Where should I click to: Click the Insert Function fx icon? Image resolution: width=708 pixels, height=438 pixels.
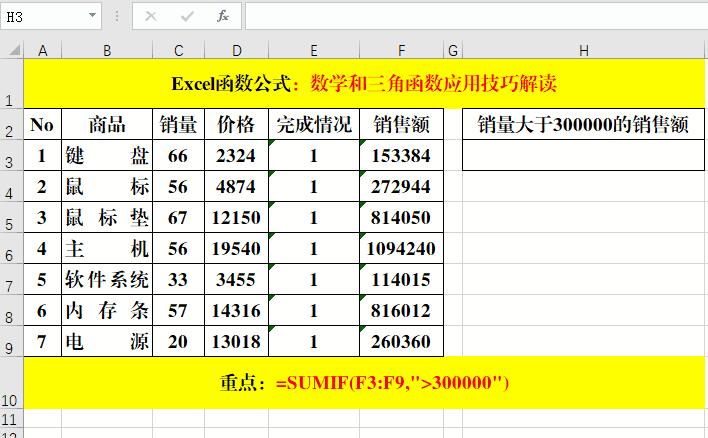point(223,17)
